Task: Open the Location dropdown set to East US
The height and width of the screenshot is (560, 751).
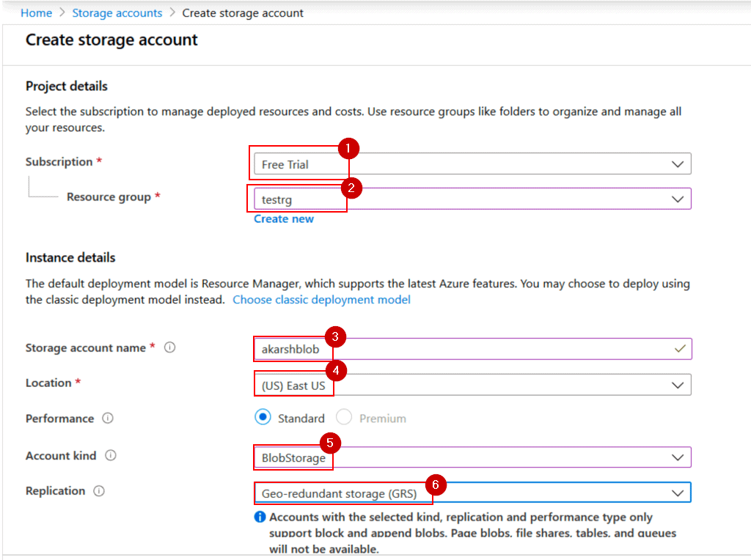Action: (x=471, y=386)
